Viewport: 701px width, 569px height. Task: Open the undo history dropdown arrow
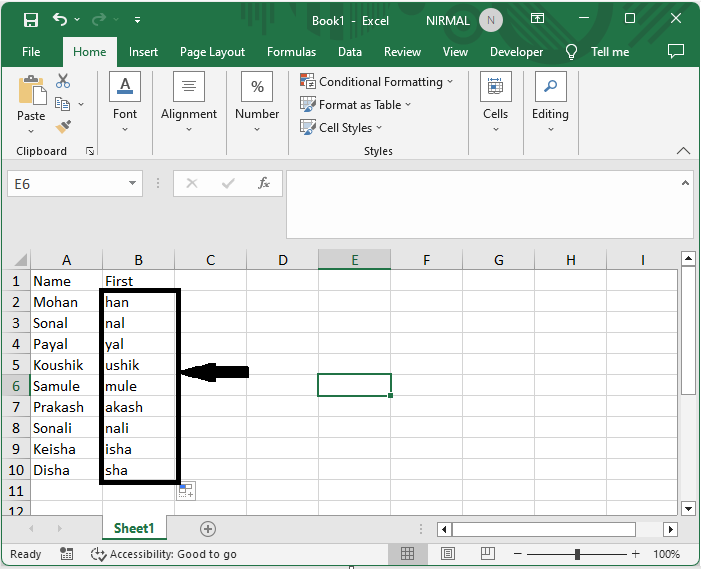tap(77, 20)
